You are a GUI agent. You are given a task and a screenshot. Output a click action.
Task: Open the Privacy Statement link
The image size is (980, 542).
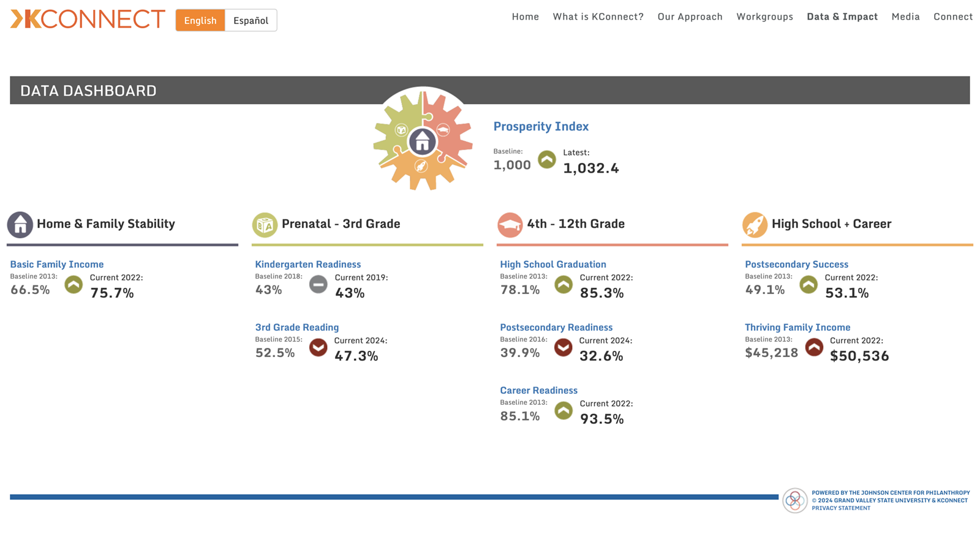coord(840,508)
